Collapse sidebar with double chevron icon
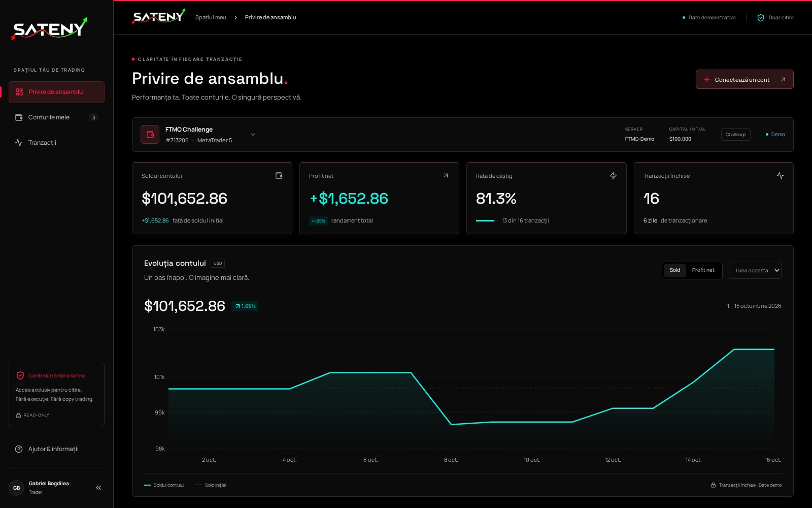Viewport: 812px width, 508px height. coord(98,488)
